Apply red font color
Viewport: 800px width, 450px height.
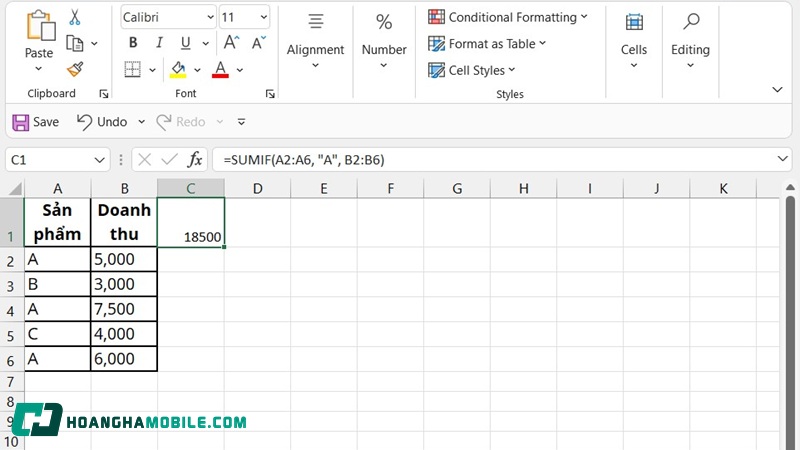220,69
